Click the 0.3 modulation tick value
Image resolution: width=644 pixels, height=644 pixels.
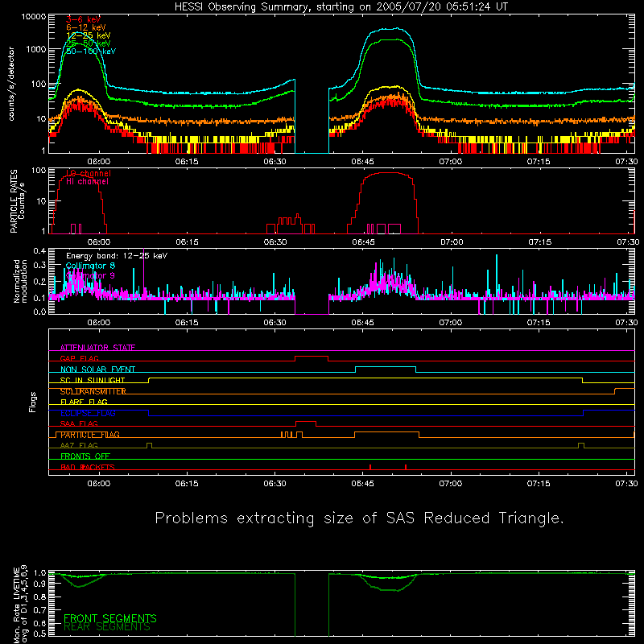pyautogui.click(x=39, y=266)
